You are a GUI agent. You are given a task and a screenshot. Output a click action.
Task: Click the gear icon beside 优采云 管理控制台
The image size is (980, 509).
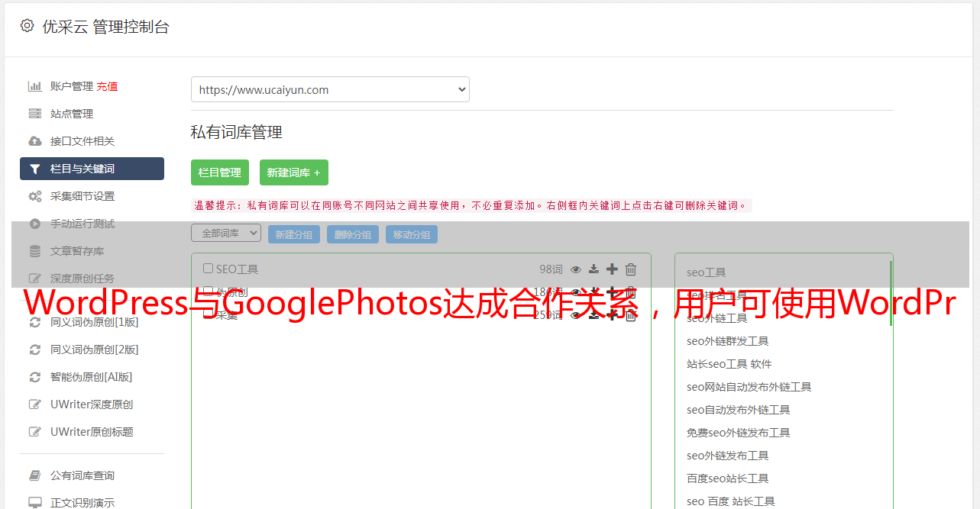click(27, 26)
